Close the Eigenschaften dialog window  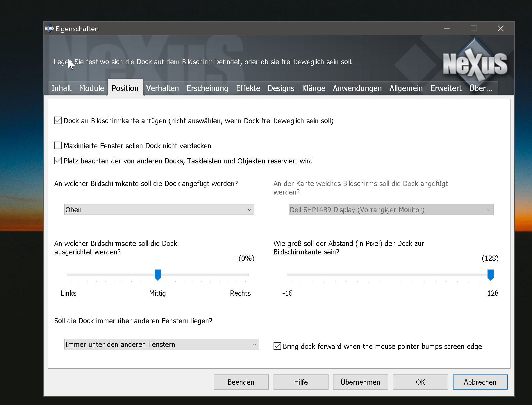(x=500, y=28)
